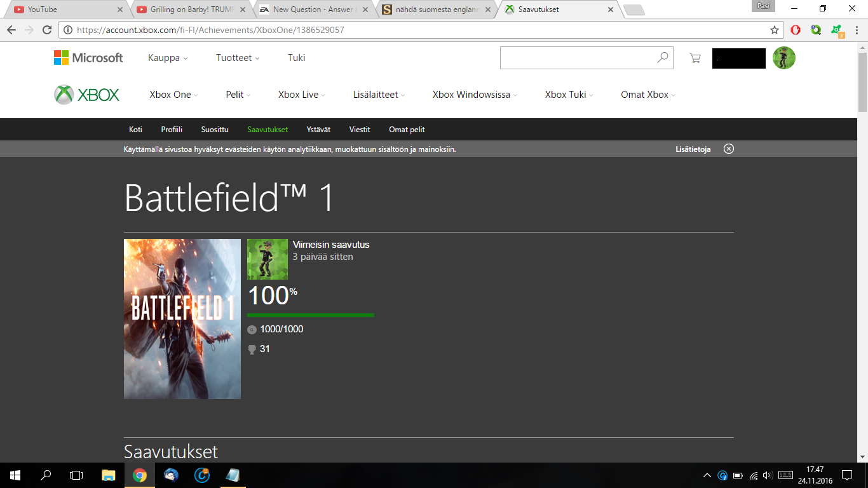This screenshot has width=868, height=488.
Task: Open a new browser tab
Action: pos(634,10)
